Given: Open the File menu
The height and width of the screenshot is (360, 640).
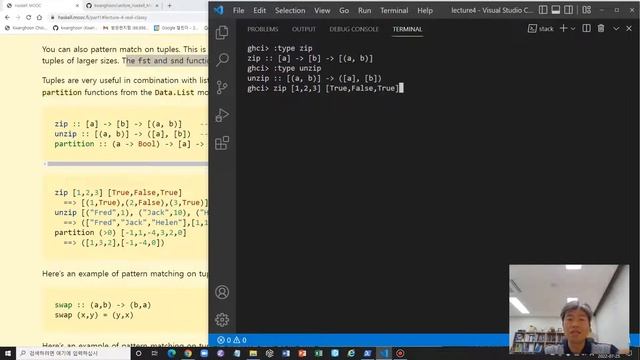Looking at the screenshot, I should (x=238, y=11).
